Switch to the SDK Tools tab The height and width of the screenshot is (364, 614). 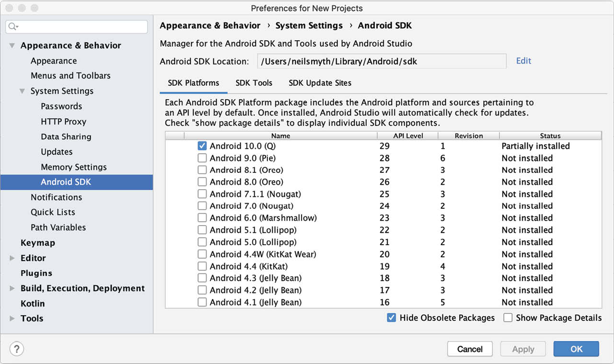pos(254,83)
